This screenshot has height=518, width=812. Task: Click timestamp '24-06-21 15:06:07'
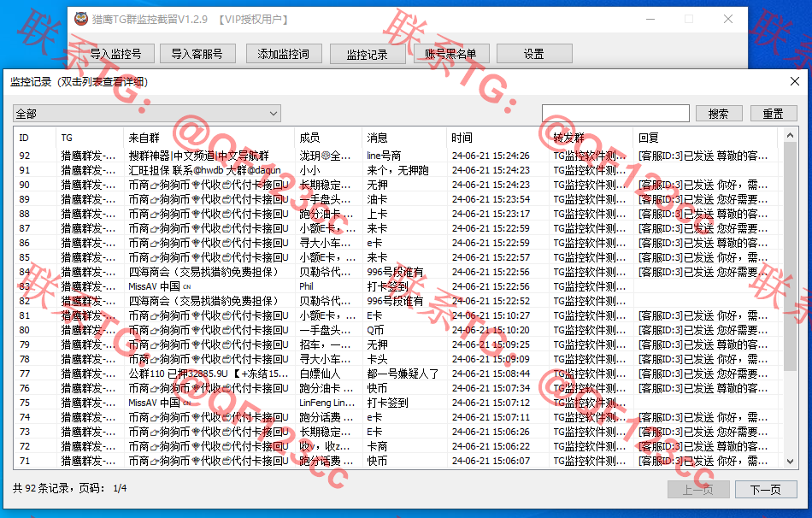click(x=491, y=461)
